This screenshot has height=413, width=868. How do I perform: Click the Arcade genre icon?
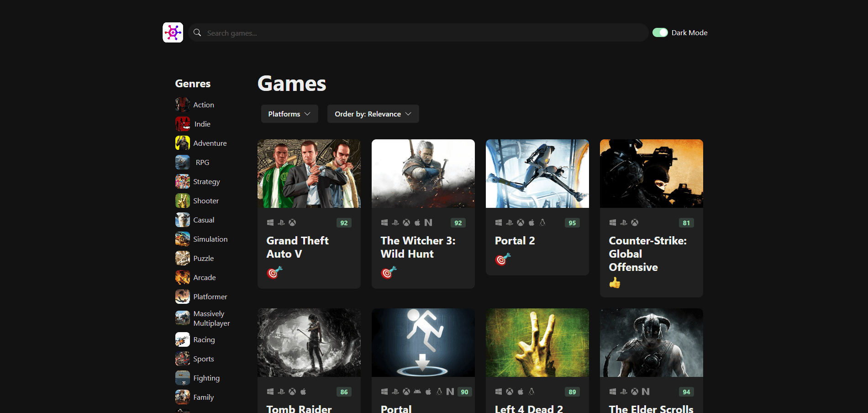pos(183,277)
